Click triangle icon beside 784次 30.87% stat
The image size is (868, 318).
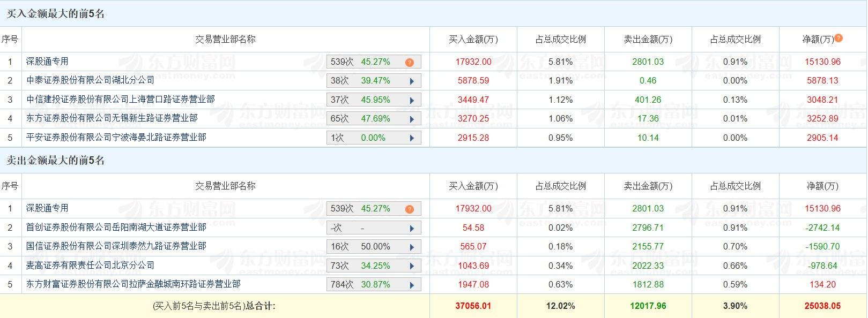pos(412,284)
